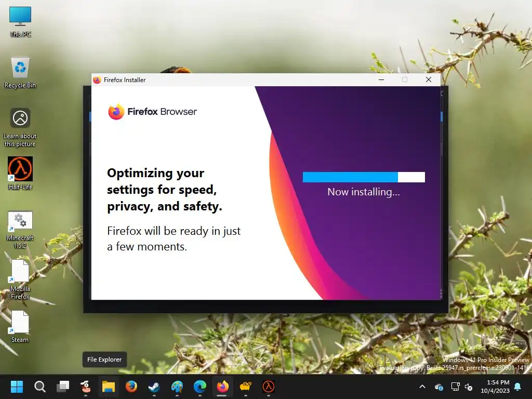This screenshot has height=399, width=532.
Task: Open notifications bell icon
Action: (518, 387)
